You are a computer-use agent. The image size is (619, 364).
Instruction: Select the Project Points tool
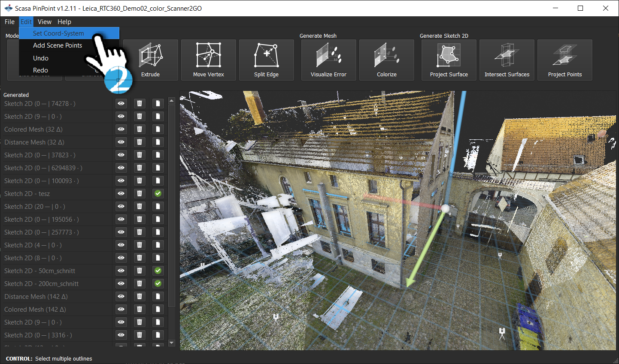click(565, 60)
